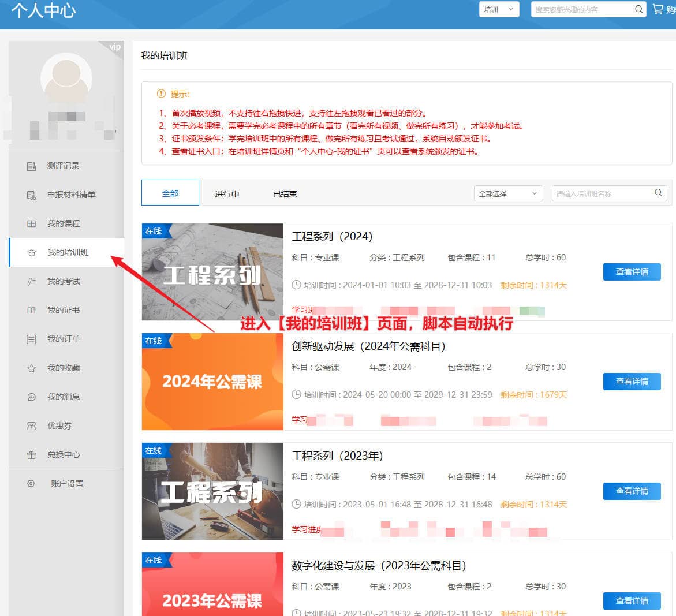The width and height of the screenshot is (676, 616).
Task: Click the 提示 warning icon
Action: 161,94
